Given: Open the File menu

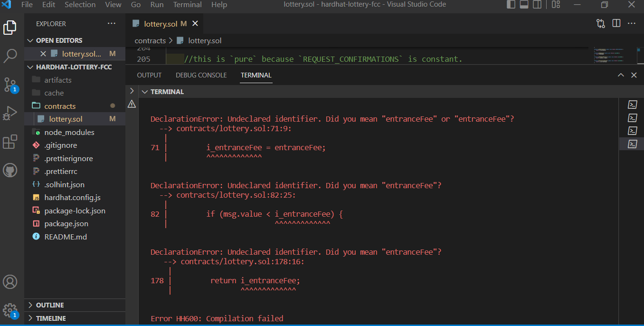Looking at the screenshot, I should tap(27, 5).
